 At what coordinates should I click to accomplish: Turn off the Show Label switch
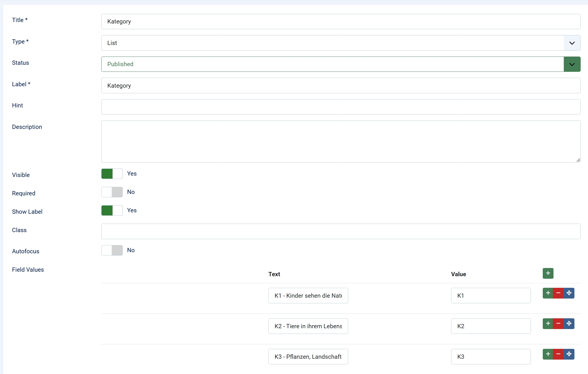tap(112, 211)
